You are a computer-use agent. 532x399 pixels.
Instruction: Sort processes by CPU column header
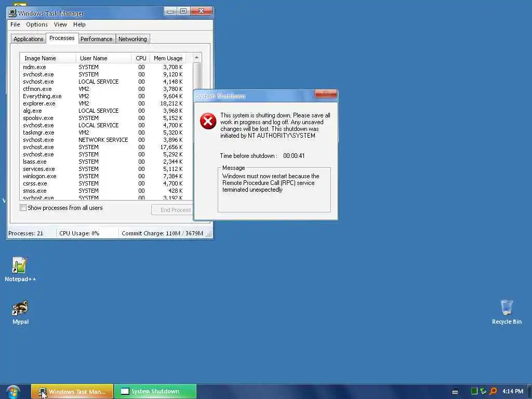tap(141, 58)
